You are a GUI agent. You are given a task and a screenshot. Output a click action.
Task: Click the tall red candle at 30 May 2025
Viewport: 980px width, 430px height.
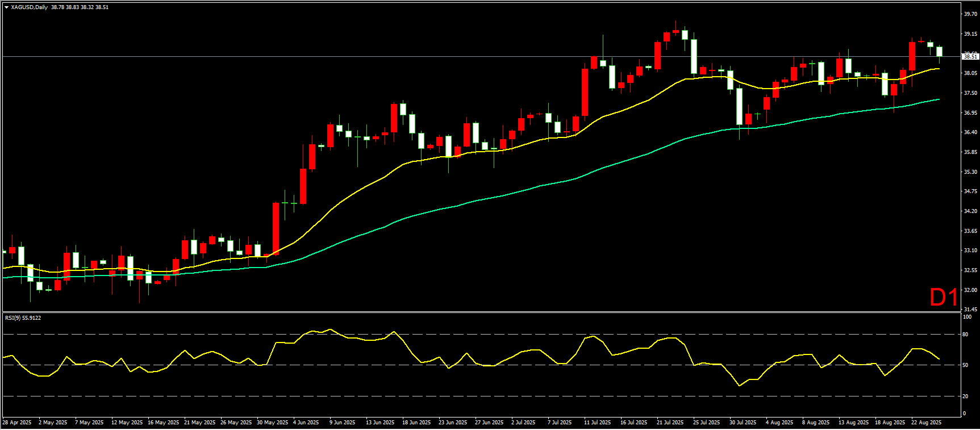point(276,228)
